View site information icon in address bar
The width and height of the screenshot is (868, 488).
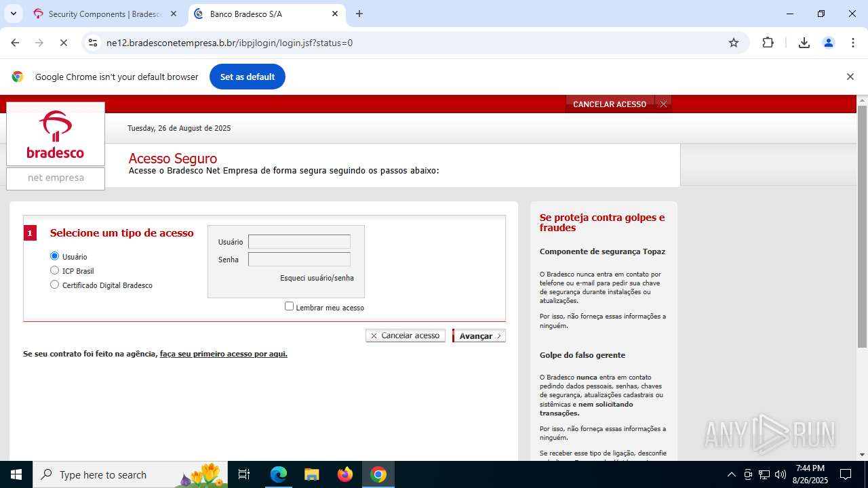93,43
